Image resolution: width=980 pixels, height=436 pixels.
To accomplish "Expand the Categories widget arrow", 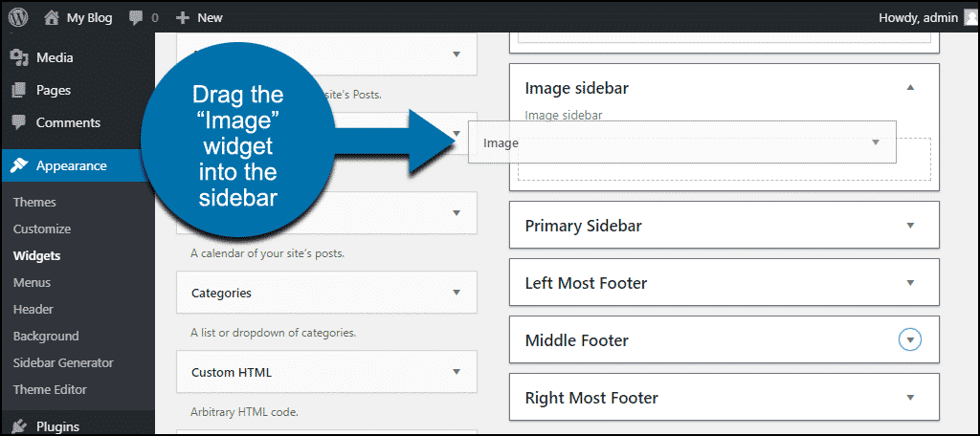I will click(457, 293).
